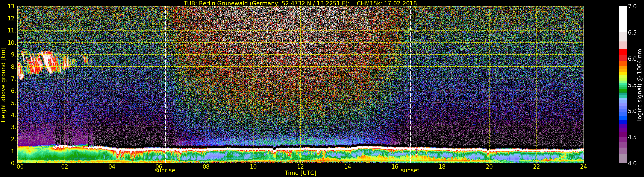The height and width of the screenshot is (177, 644).
Task: Click the 'sunset' label below the axis
Action: click(x=410, y=171)
